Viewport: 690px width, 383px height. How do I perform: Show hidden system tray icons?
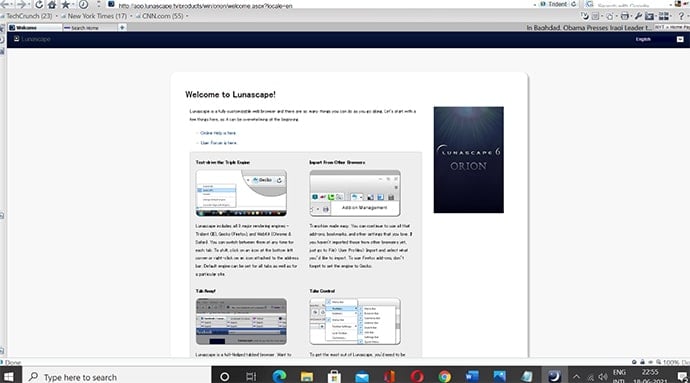click(x=576, y=377)
